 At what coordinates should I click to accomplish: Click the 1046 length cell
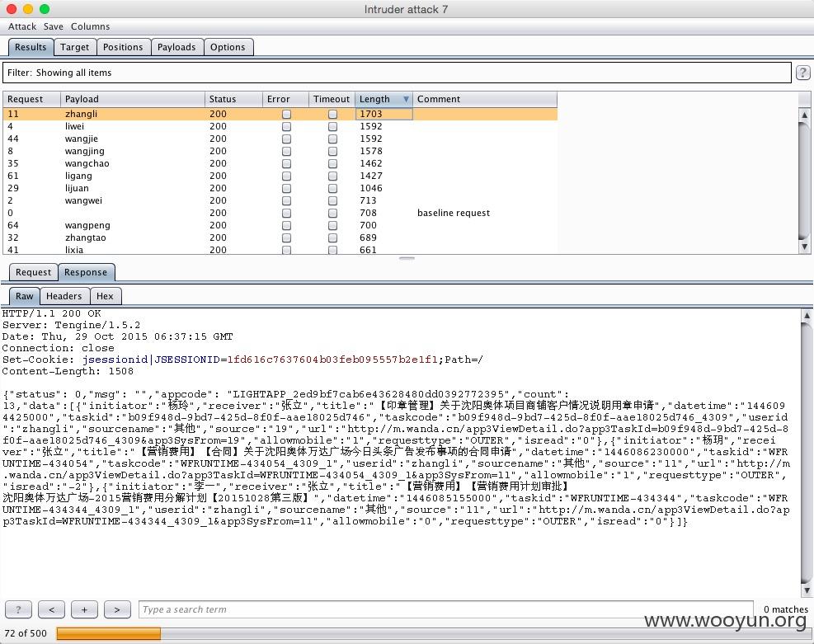coord(384,188)
